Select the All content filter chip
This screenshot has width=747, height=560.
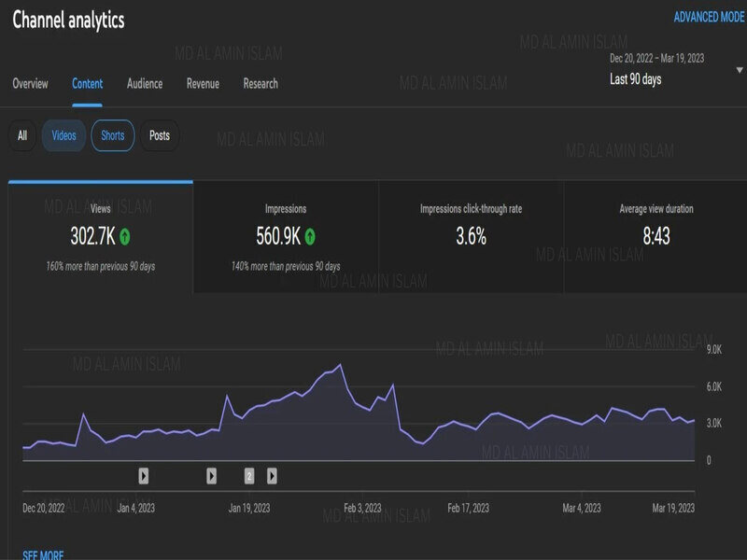point(21,135)
